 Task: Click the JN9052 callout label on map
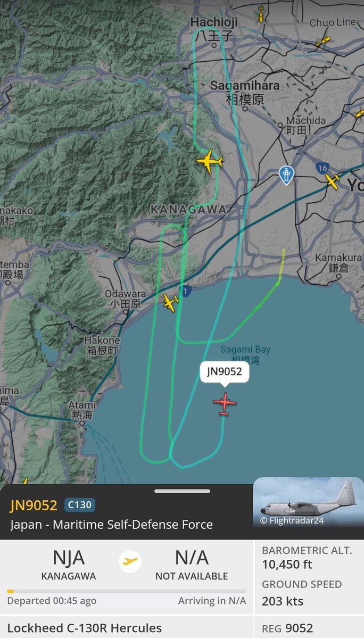[225, 371]
